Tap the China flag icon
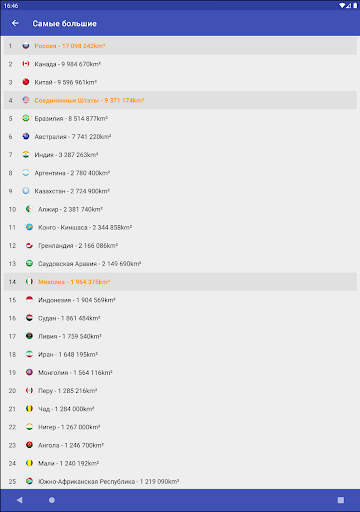 [26, 82]
